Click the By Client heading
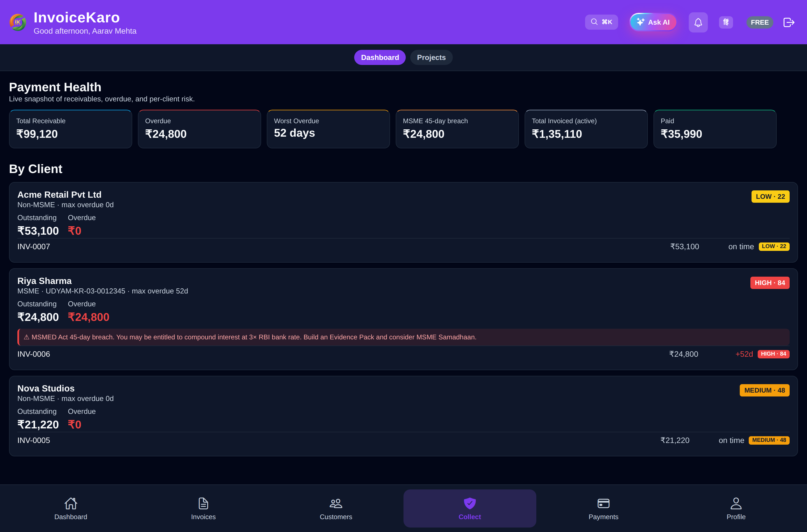 (x=36, y=169)
